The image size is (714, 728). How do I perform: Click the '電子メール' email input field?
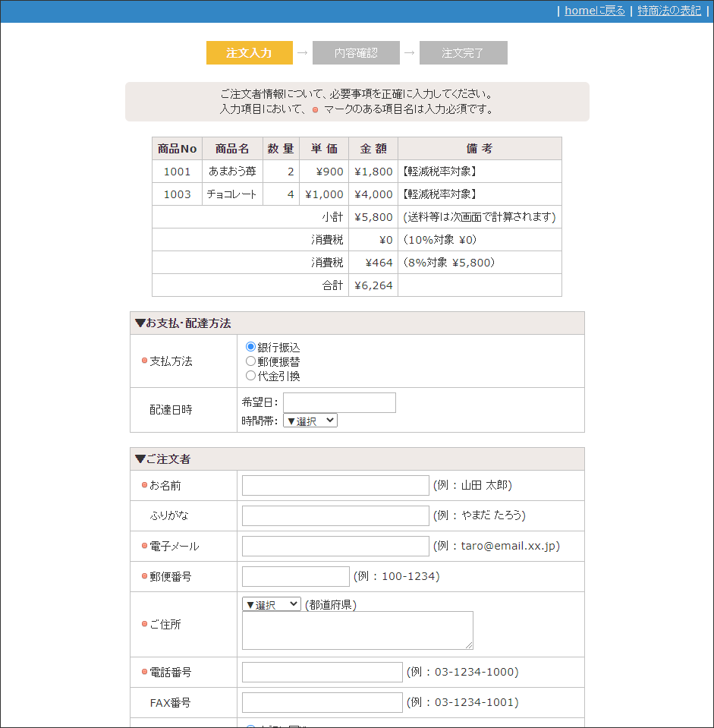(335, 547)
